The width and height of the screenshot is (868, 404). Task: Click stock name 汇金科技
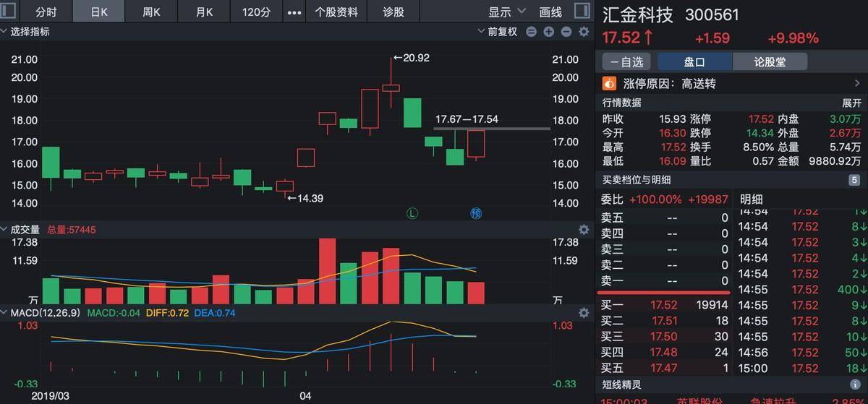click(638, 15)
